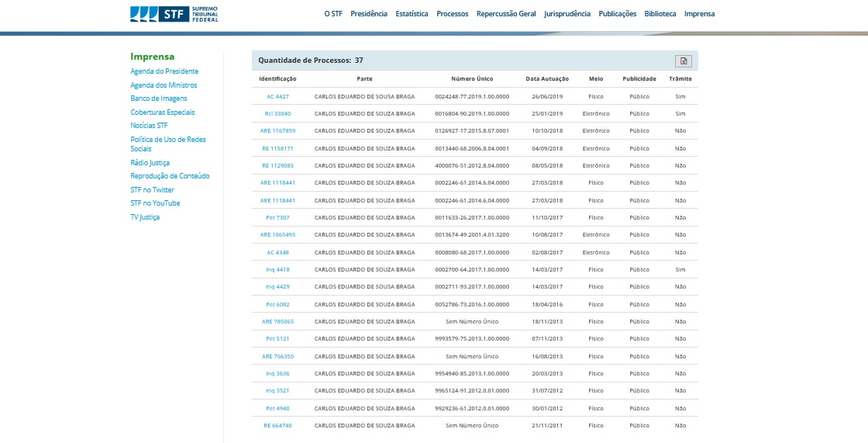868x443 pixels.
Task: Open Política de Uso de Redes Sociais
Action: [x=167, y=144]
